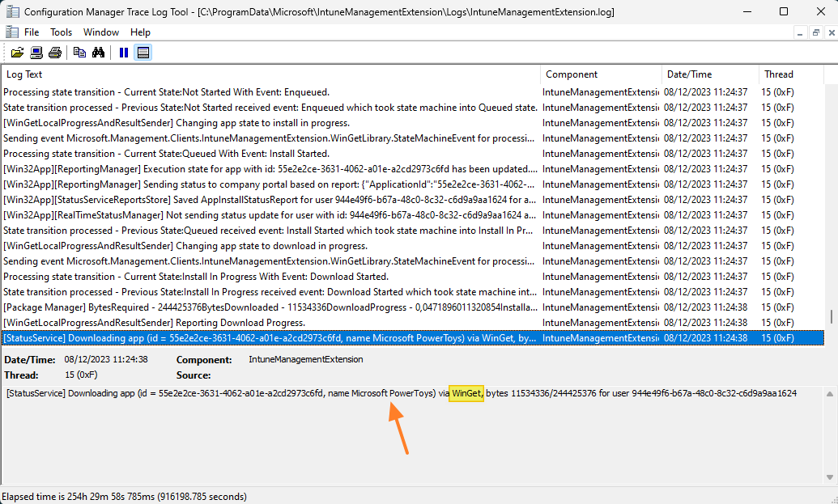Open the Window menu

pyautogui.click(x=100, y=32)
